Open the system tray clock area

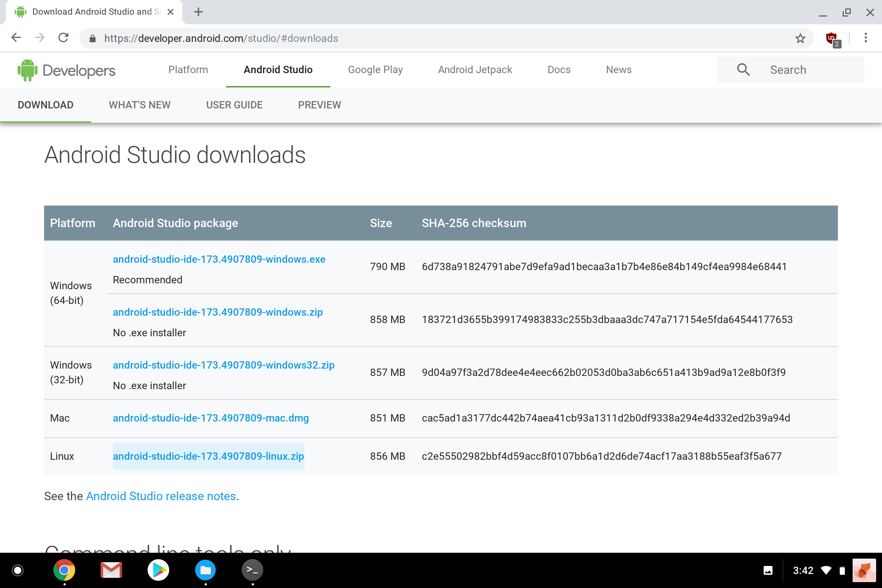(x=803, y=570)
